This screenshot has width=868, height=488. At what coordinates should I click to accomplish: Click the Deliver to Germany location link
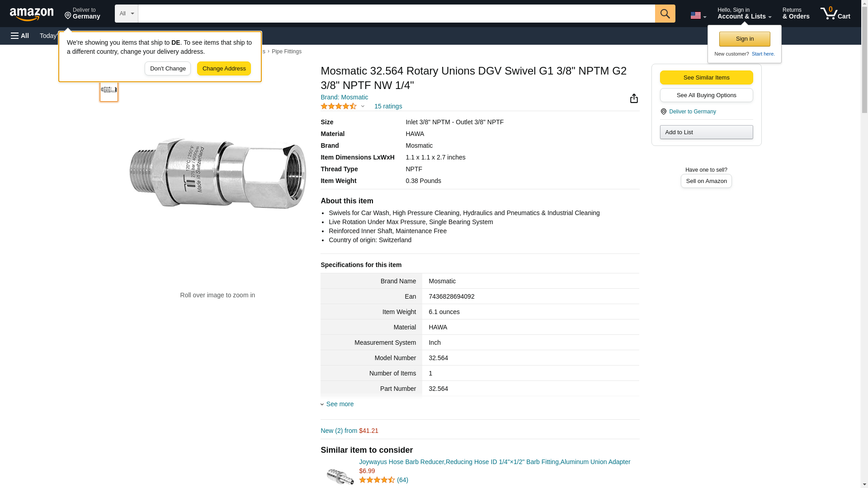[692, 112]
